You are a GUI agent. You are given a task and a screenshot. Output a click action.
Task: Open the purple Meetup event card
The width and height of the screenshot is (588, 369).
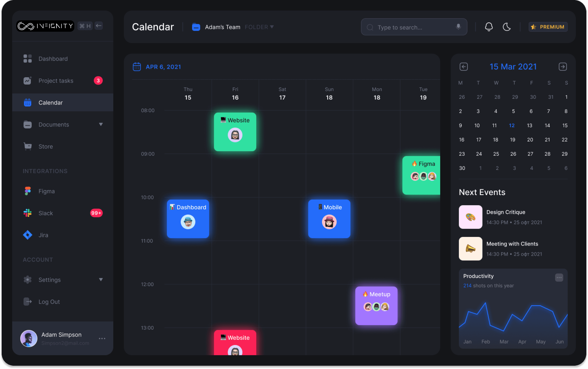[376, 306]
